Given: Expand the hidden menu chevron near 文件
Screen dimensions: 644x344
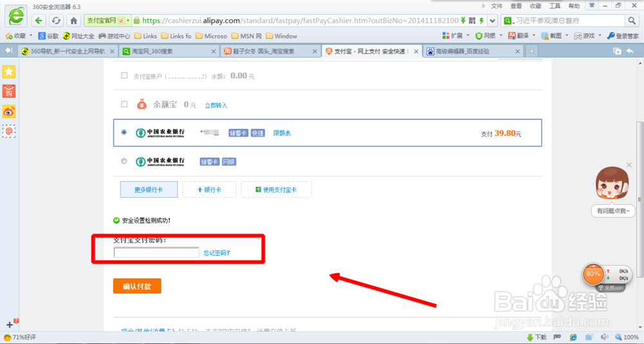Looking at the screenshot, I should 483,6.
